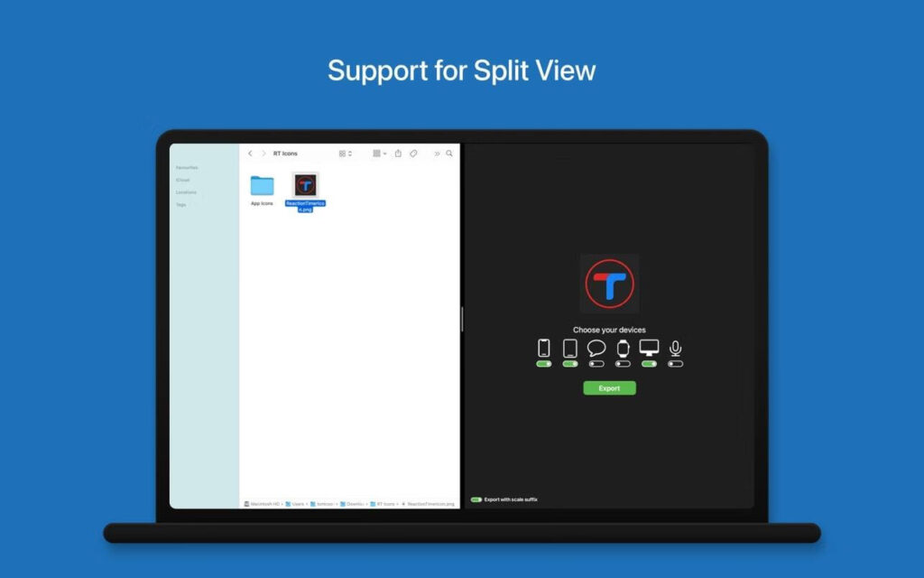Click the back navigation chevron
This screenshot has height=578, width=924.
pos(250,154)
